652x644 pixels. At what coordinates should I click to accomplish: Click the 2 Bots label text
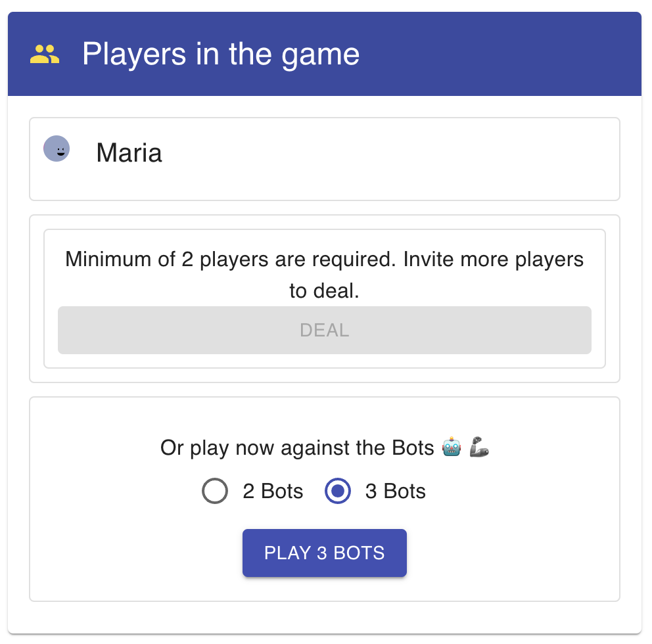(x=273, y=491)
